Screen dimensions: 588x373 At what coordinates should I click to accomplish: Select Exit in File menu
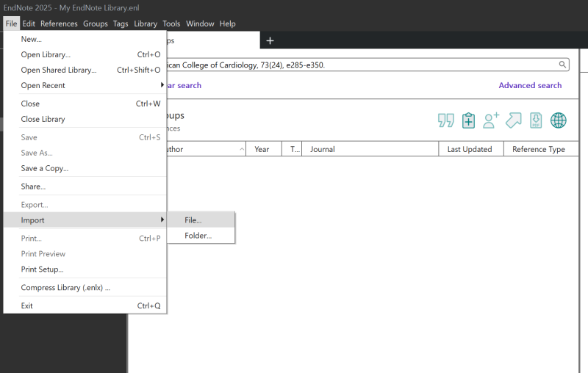pos(85,305)
